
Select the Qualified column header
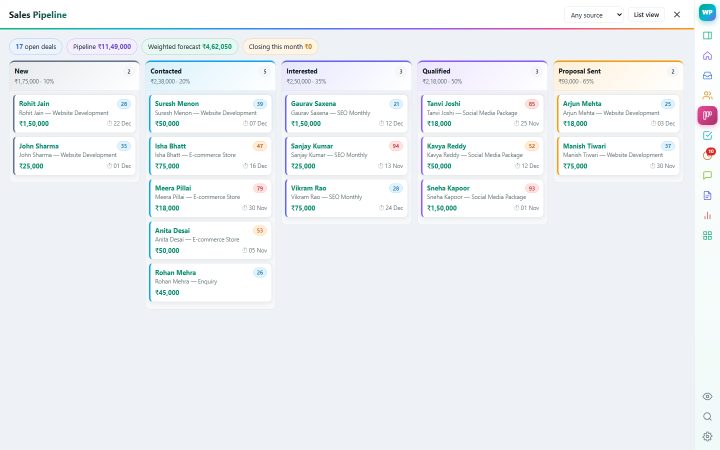point(482,76)
